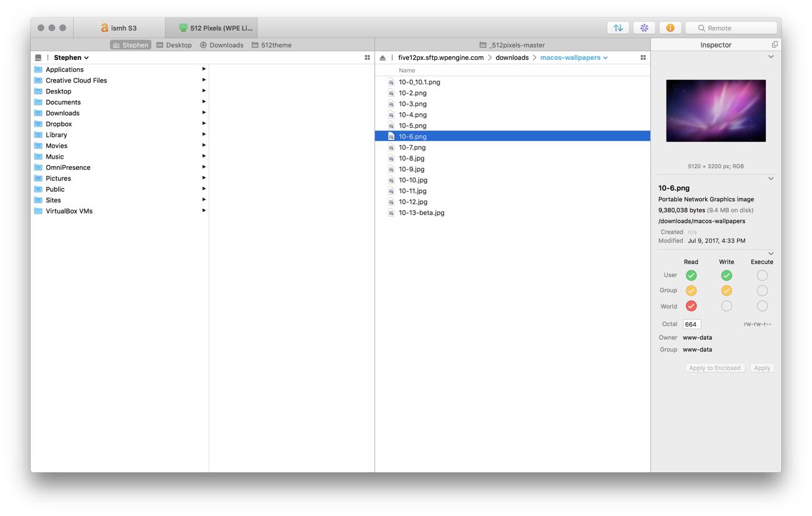Click the Public folder icon
The image size is (812, 516).
(39, 189)
